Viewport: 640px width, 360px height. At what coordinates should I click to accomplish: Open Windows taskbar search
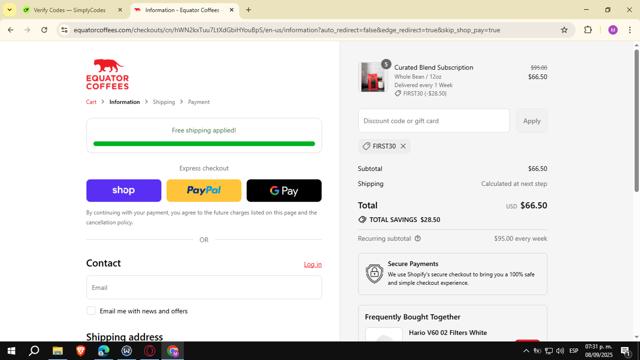34,351
